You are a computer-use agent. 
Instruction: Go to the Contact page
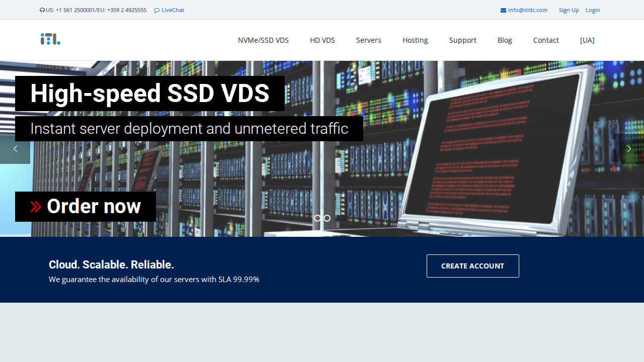pyautogui.click(x=546, y=40)
